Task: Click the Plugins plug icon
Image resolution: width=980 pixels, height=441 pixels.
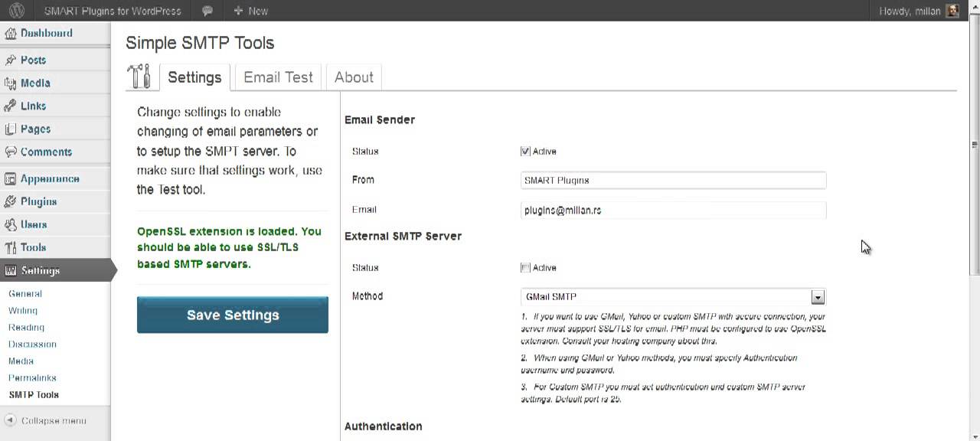Action: pyautogui.click(x=11, y=201)
